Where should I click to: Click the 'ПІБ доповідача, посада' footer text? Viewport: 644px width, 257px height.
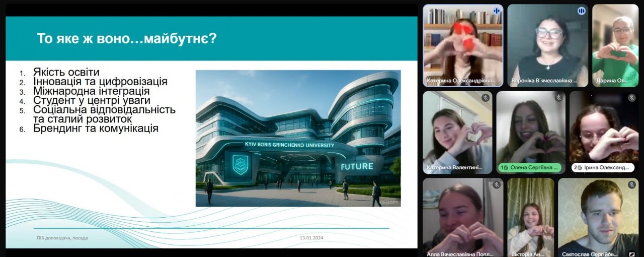tap(62, 238)
